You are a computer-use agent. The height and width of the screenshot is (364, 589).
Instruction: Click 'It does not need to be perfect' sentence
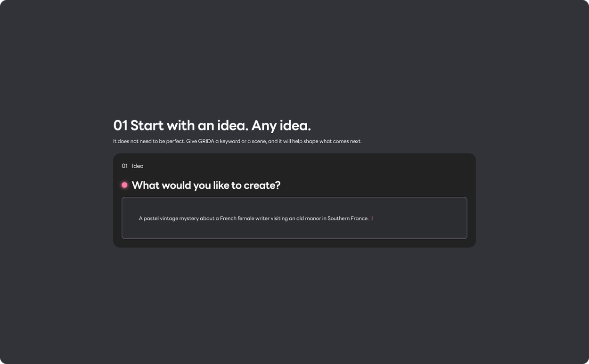[149, 141]
